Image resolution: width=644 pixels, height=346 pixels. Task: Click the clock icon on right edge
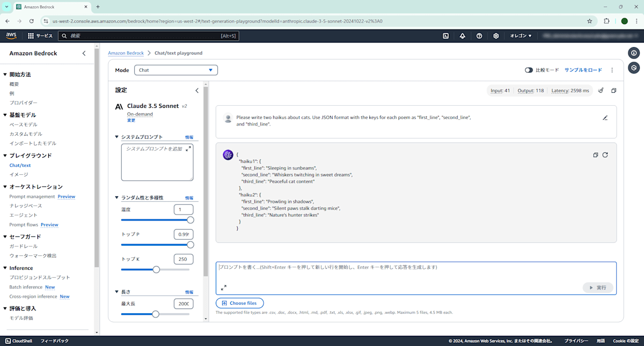[634, 68]
